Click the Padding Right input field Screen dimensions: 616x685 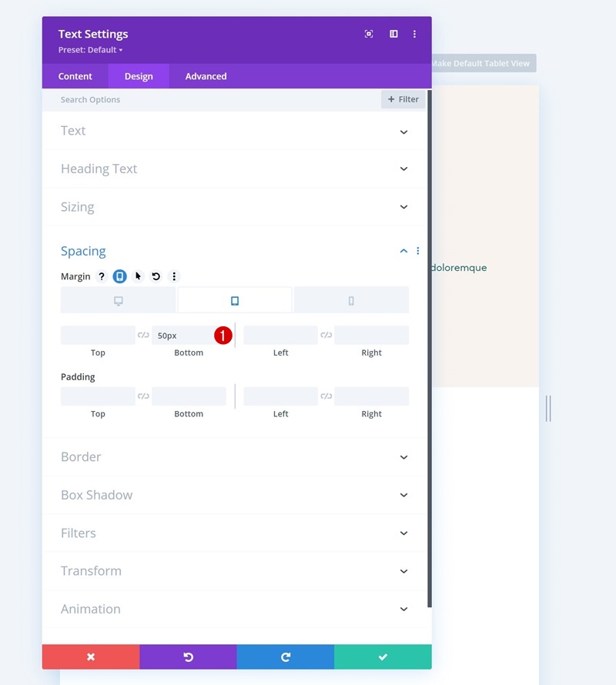372,396
